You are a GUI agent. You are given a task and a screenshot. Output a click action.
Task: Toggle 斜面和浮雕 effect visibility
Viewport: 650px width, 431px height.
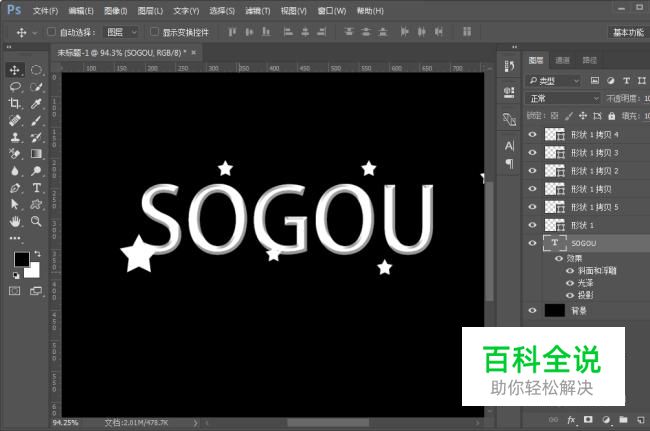pos(570,271)
